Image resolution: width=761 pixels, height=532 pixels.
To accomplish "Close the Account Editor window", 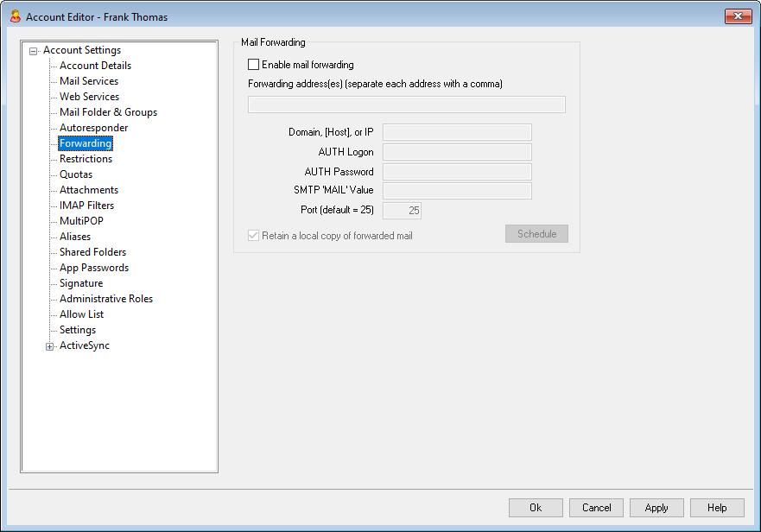I will click(737, 16).
